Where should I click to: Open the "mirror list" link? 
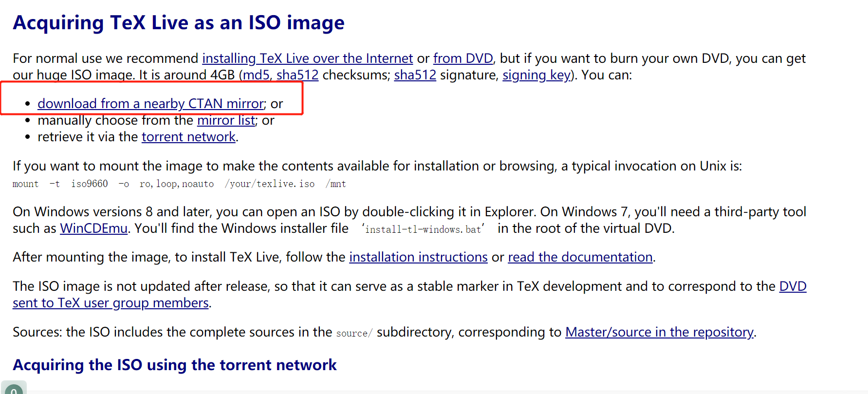pyautogui.click(x=226, y=120)
